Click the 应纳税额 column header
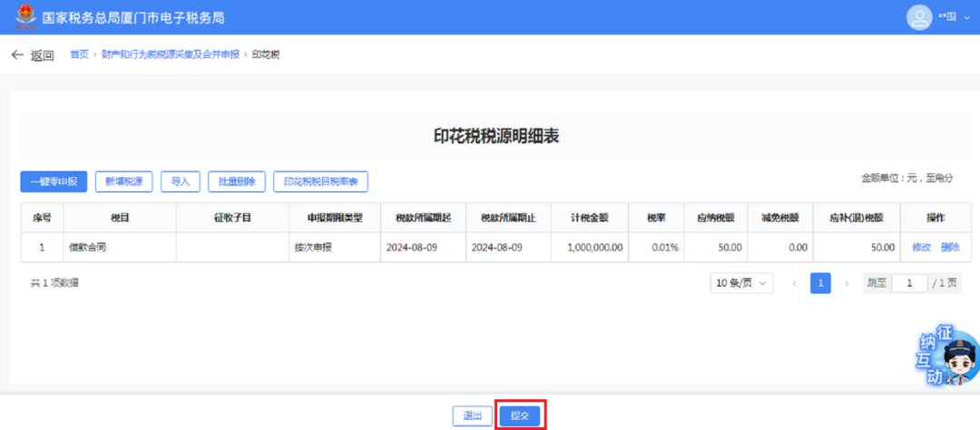Image resolution: width=980 pixels, height=430 pixels. click(716, 218)
